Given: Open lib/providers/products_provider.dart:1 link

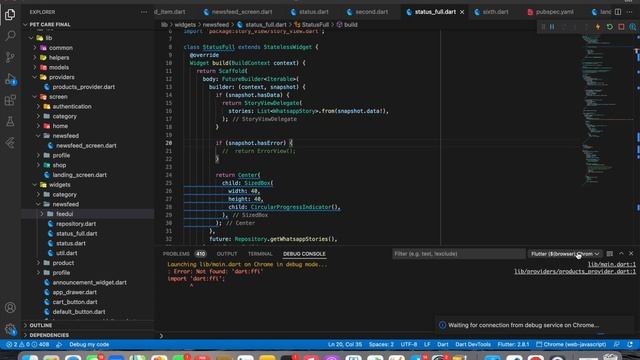Looking at the screenshot, I should coord(575,272).
